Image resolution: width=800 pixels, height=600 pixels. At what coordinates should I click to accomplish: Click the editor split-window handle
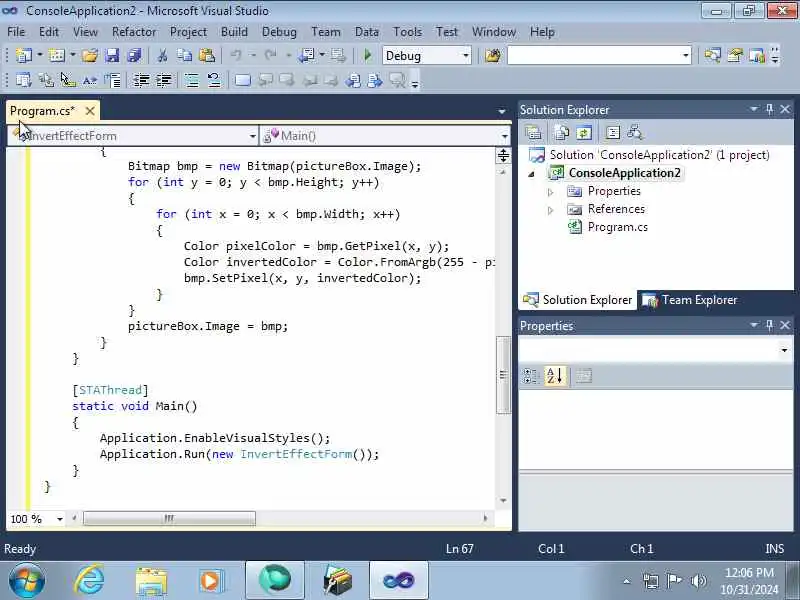503,156
